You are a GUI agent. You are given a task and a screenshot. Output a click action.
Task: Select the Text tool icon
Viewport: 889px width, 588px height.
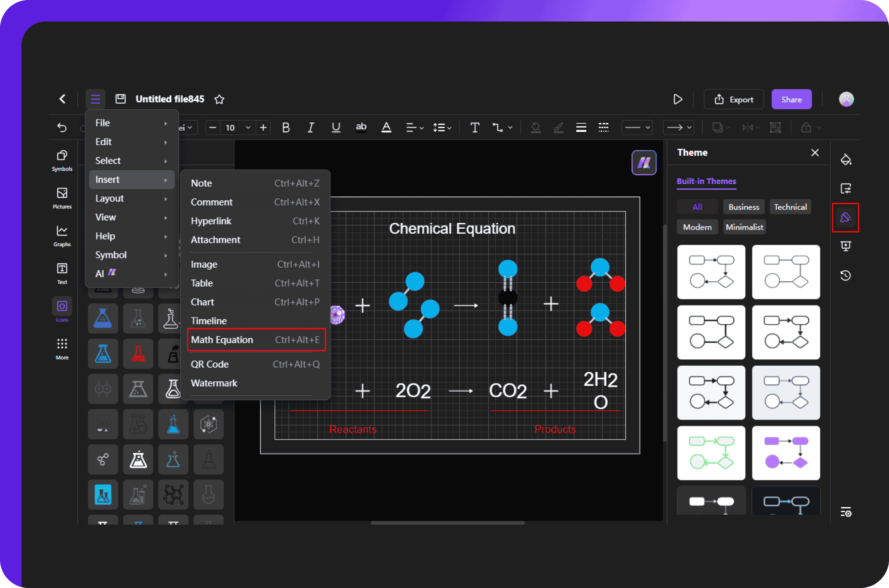(475, 127)
